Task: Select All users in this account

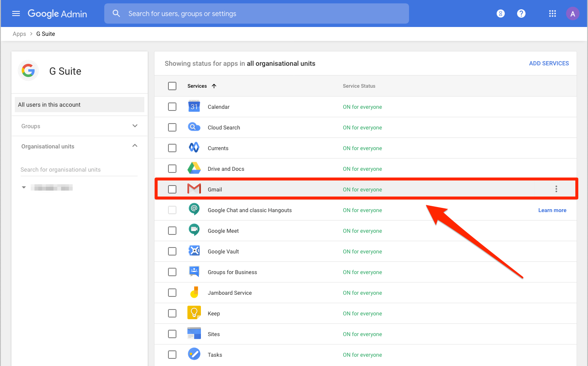Action: tap(79, 105)
